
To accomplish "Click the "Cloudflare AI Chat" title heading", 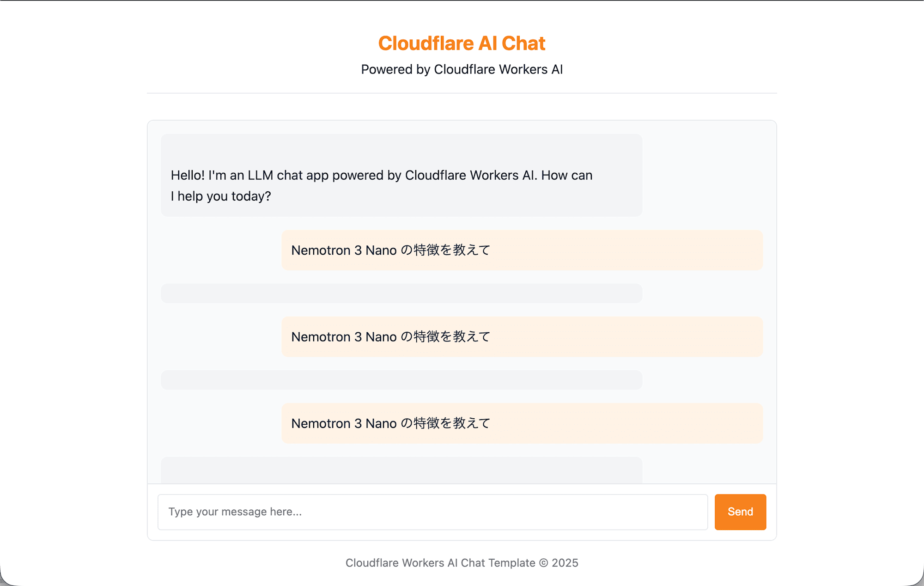I will [x=462, y=43].
